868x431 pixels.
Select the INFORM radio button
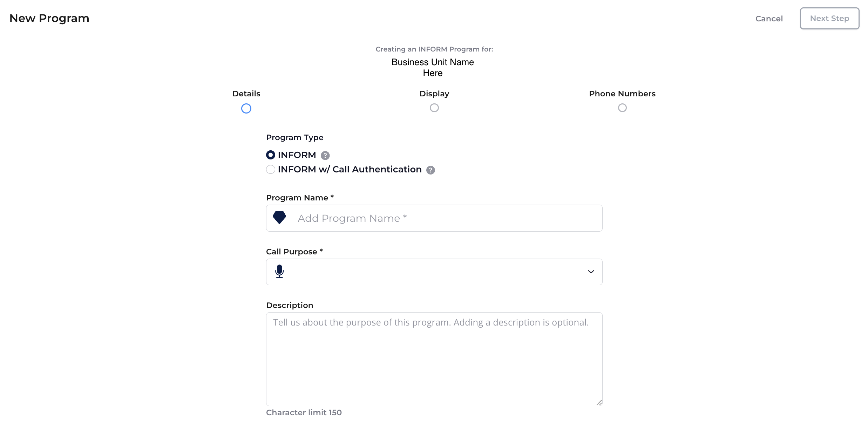coord(270,155)
